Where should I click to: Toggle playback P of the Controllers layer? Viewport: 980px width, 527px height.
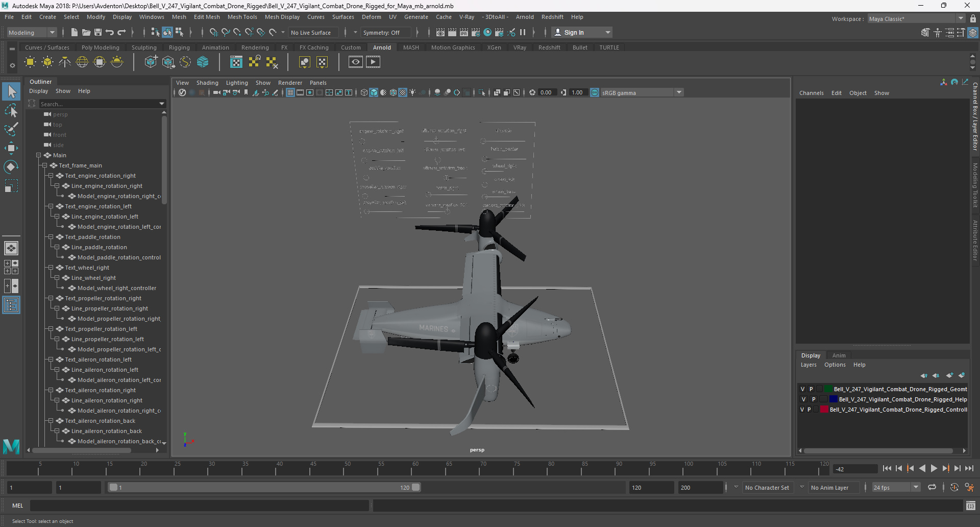pyautogui.click(x=809, y=410)
